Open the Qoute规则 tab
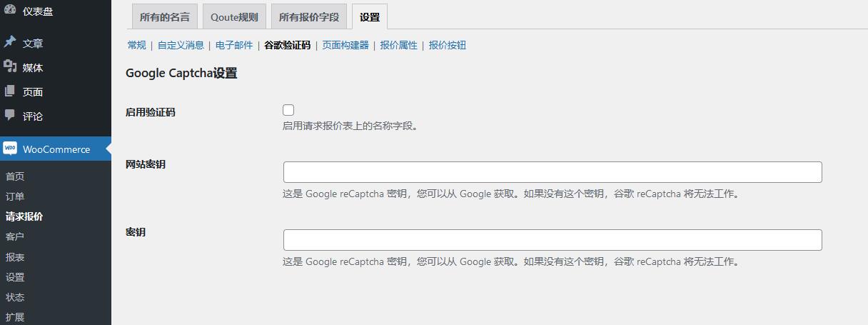The width and height of the screenshot is (868, 325). (234, 16)
